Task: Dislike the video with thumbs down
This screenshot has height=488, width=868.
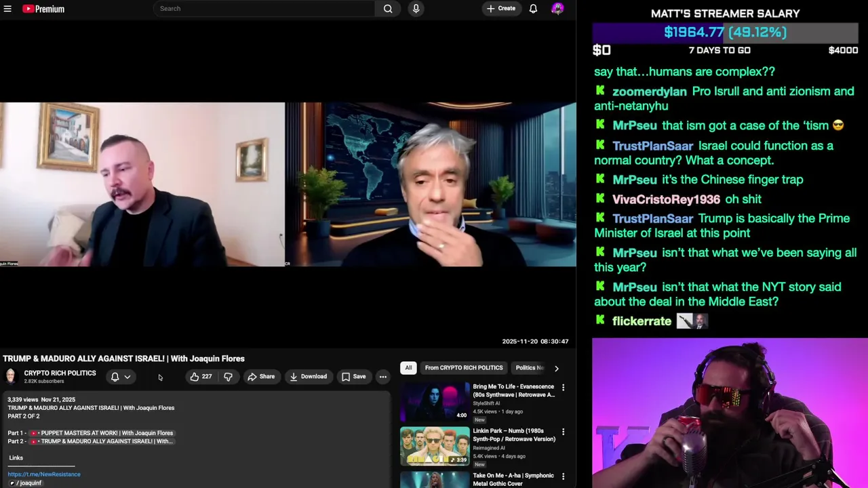Action: (228, 377)
